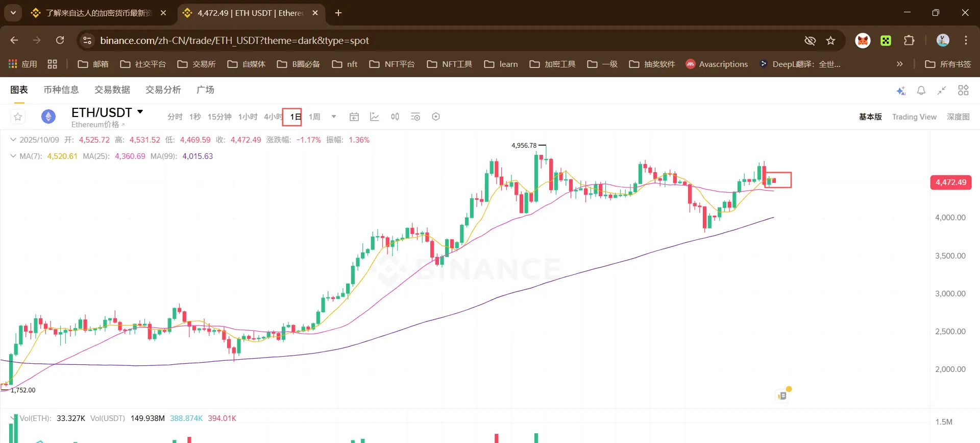
Task: Open the 币种信息 tab
Action: (61, 90)
